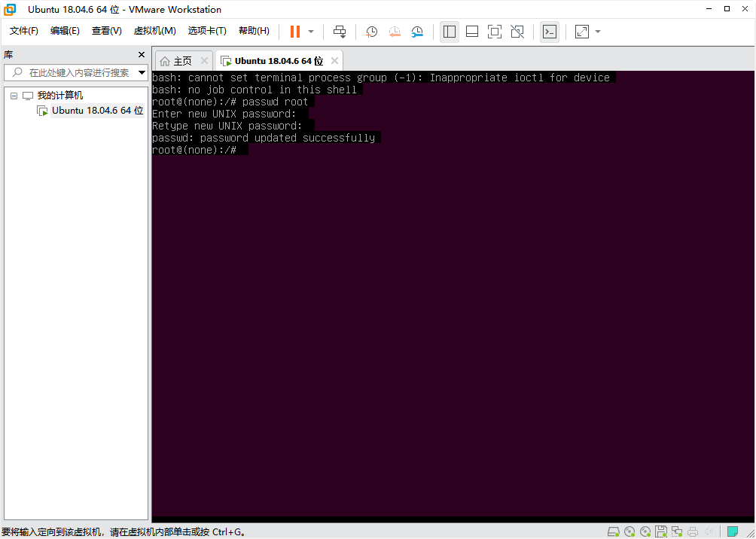Minimize the VMware Workstation window
Image resolution: width=756 pixels, height=539 pixels.
[x=709, y=9]
